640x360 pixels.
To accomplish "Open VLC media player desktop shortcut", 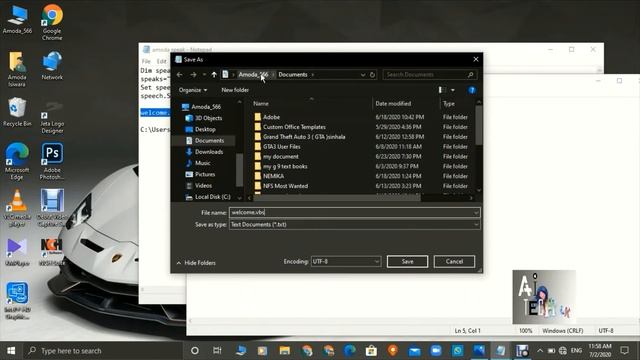I will (x=17, y=208).
